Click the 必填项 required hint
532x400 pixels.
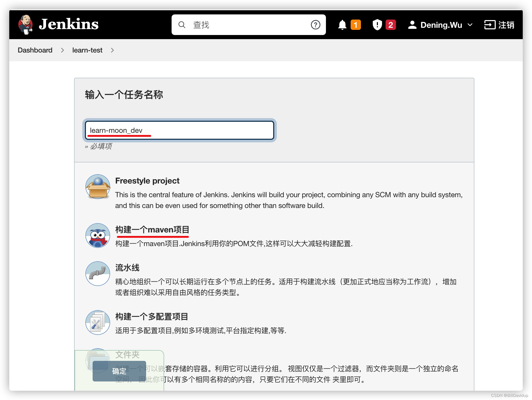pos(98,146)
